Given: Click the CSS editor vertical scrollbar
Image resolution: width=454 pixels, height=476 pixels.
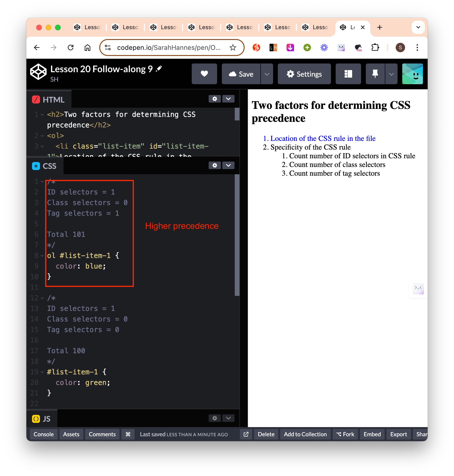Looking at the screenshot, I should 237,235.
